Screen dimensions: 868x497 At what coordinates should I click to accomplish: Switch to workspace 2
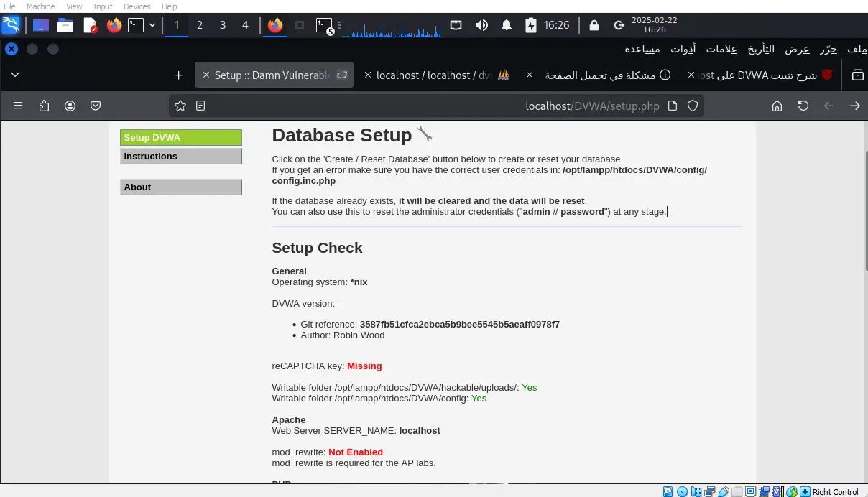point(199,25)
